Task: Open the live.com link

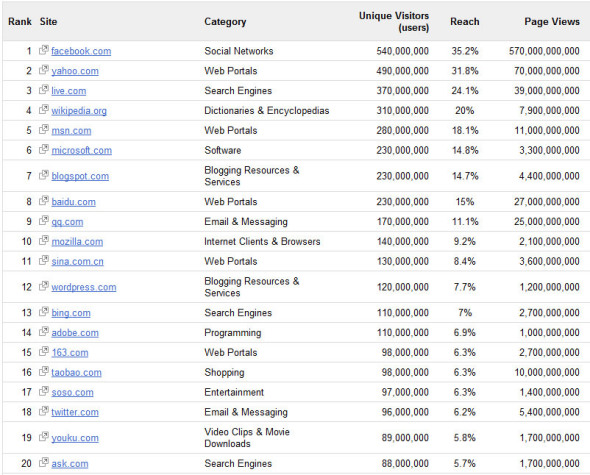Action: [69, 91]
